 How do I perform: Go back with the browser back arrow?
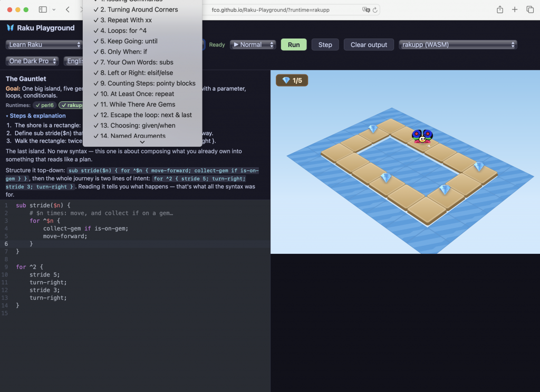click(x=67, y=9)
